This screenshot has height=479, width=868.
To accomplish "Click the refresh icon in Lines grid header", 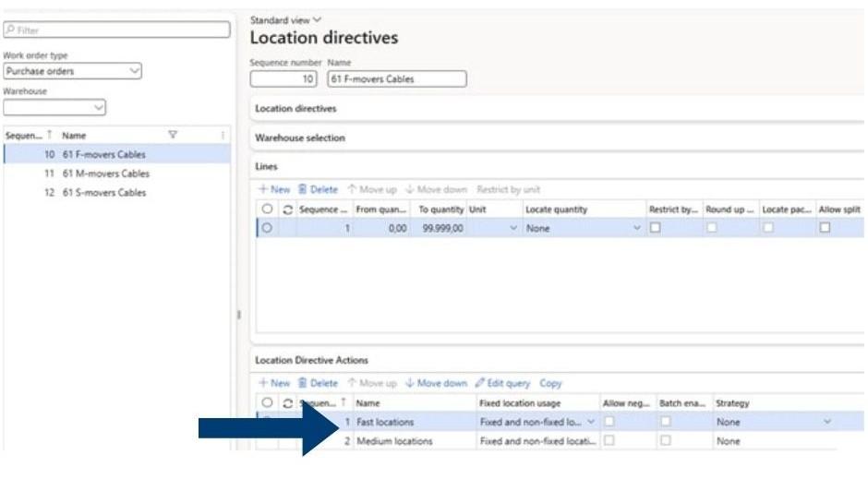I will click(287, 210).
